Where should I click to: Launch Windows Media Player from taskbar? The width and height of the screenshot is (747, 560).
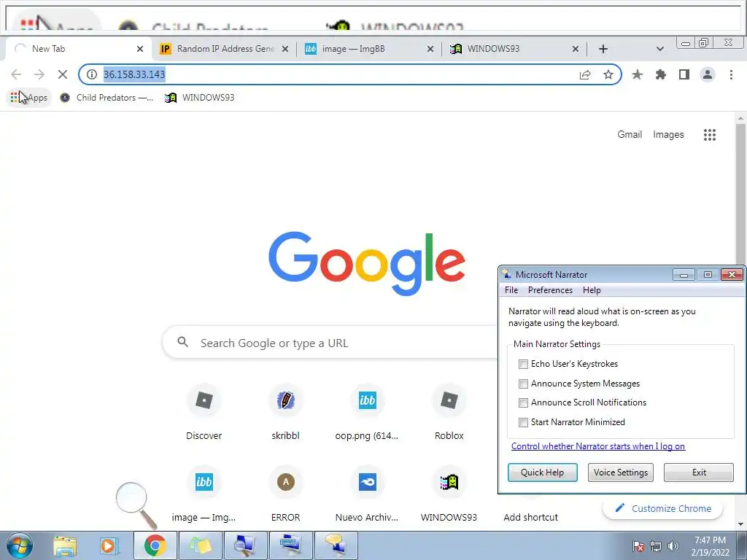(109, 546)
